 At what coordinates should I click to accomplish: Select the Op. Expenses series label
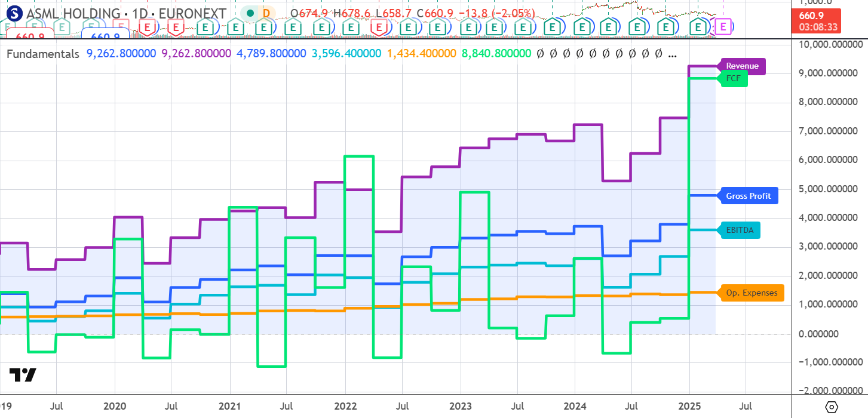click(x=751, y=293)
